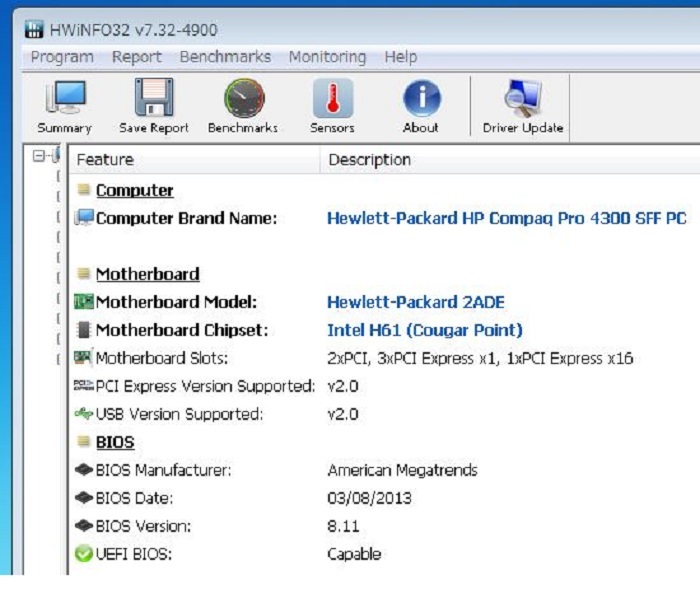Open Driver Update toolbar icon
700x608 pixels.
point(522,100)
